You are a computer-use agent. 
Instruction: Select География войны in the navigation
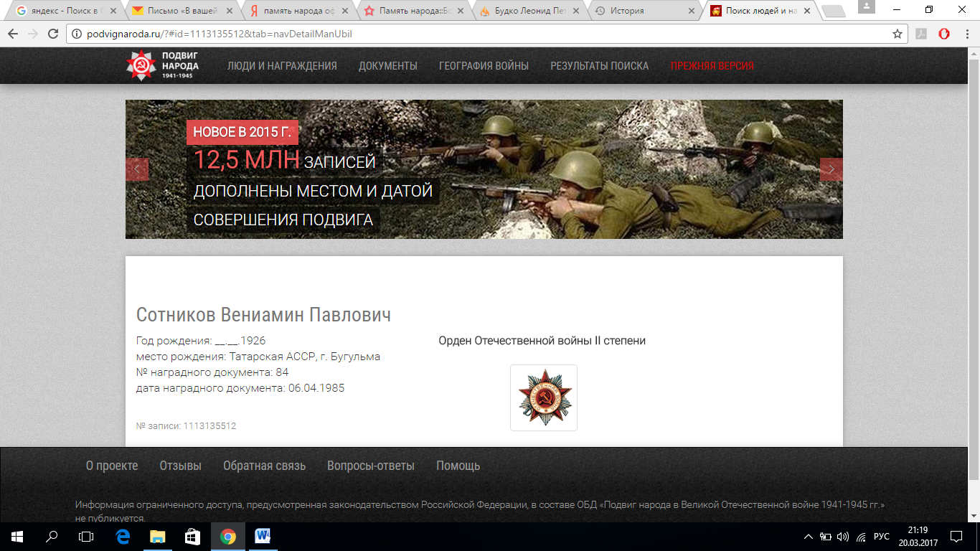pyautogui.click(x=484, y=66)
